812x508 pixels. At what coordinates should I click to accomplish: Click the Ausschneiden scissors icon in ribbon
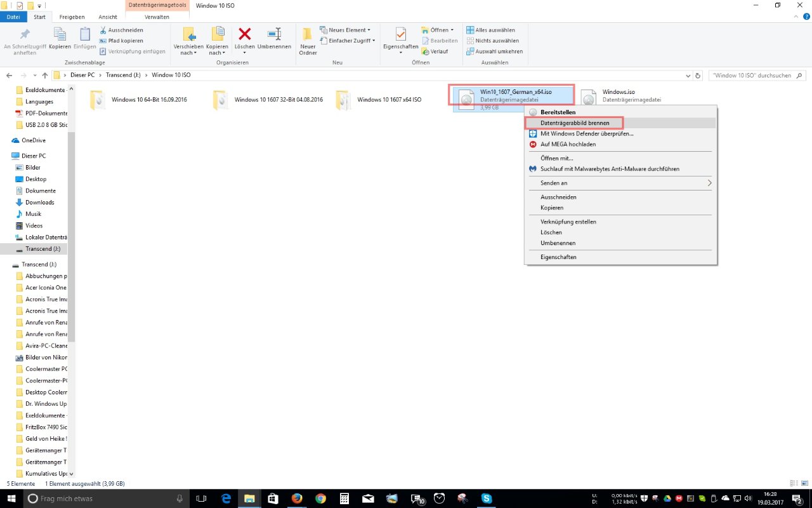click(103, 30)
